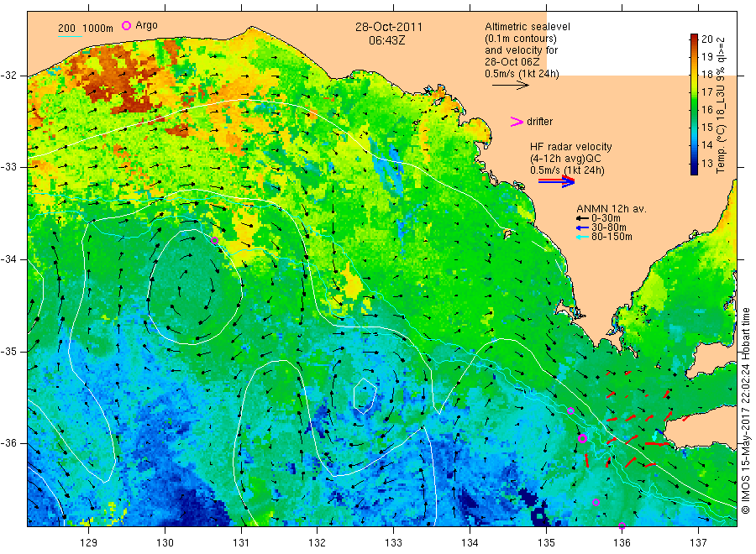
Task: Click the thick magenta Argo float marker near 135.5
Action: (x=582, y=438)
